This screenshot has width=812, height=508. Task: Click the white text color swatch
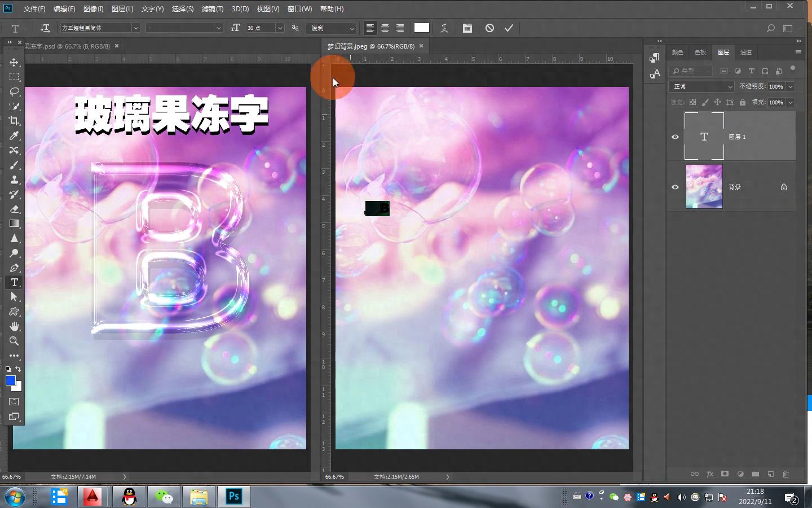tap(421, 28)
